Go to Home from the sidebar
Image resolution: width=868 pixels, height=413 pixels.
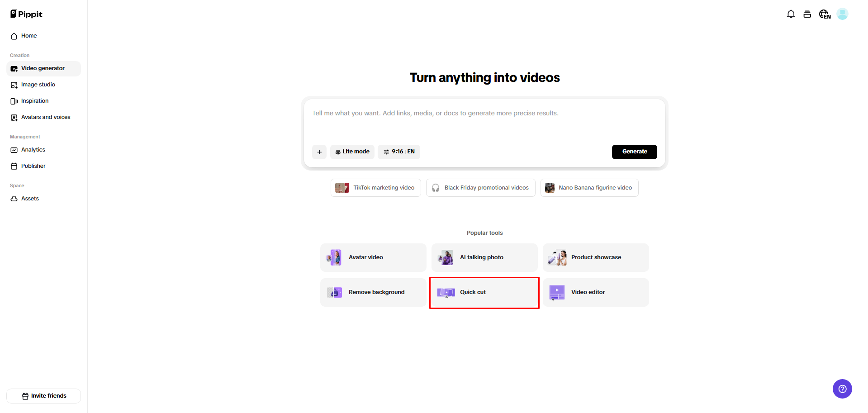pos(28,36)
